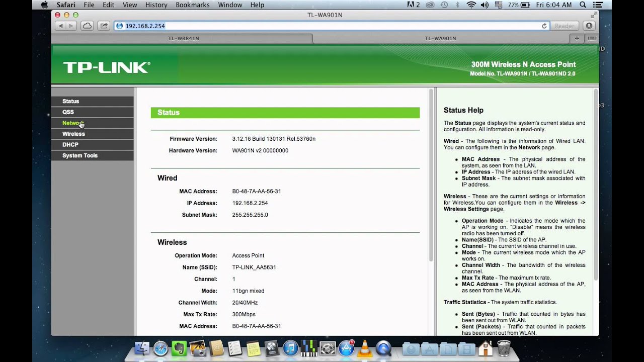Viewport: 644px width, 362px height.
Task: Open the Window menu
Action: [x=230, y=5]
